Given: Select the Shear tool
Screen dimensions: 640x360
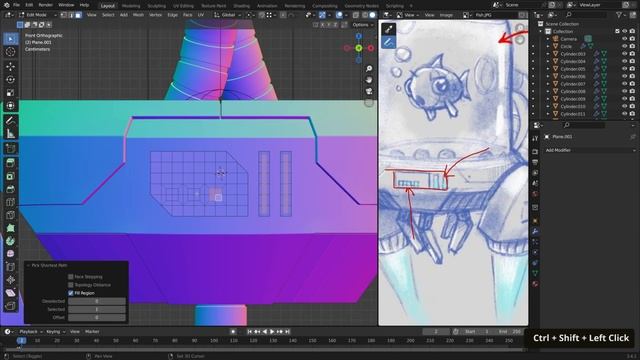Looking at the screenshot, I should click(11, 293).
